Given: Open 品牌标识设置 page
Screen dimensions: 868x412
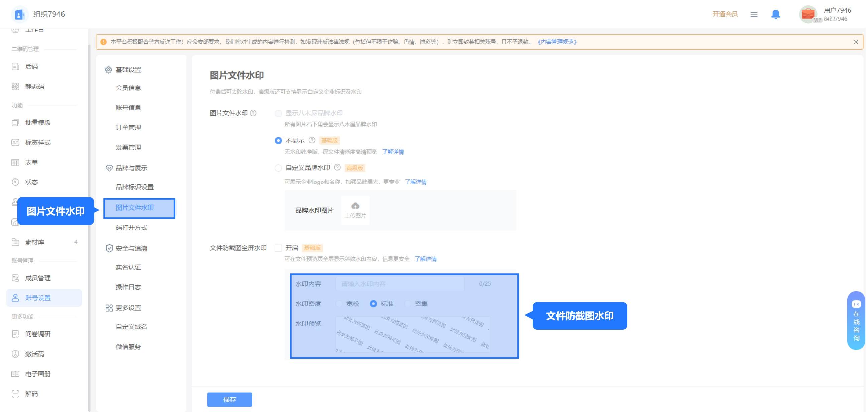Looking at the screenshot, I should 135,187.
